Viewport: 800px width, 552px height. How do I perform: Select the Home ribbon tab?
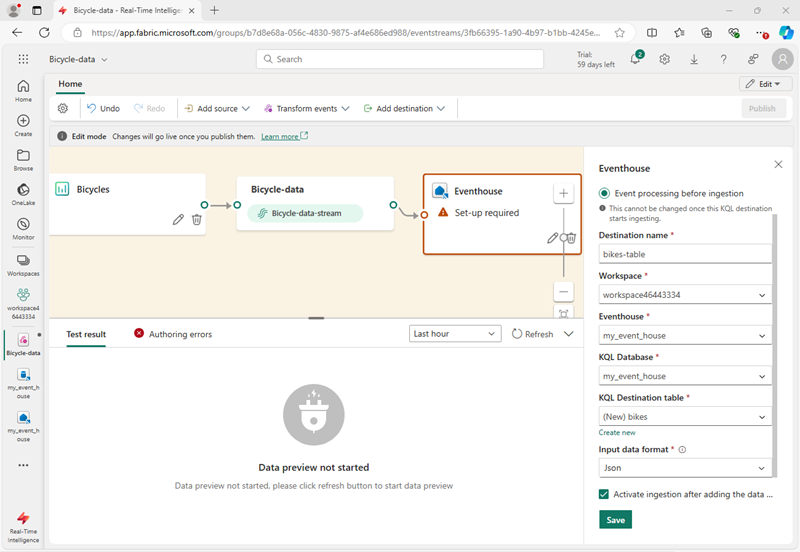(70, 84)
